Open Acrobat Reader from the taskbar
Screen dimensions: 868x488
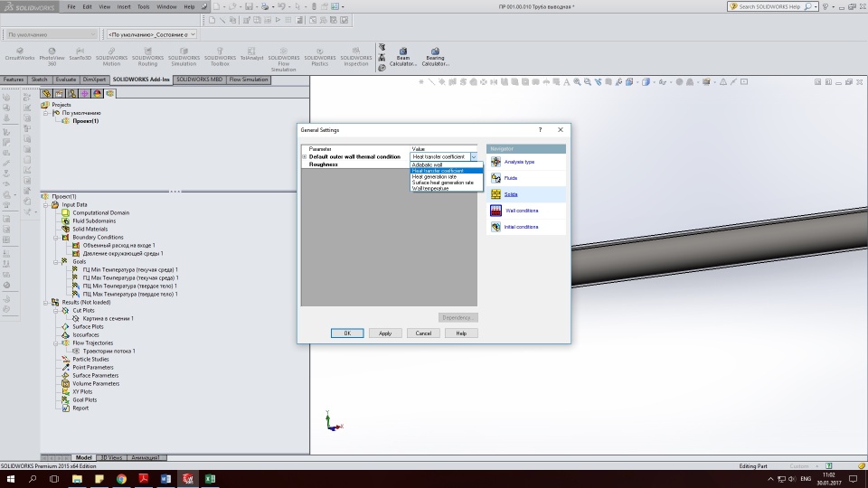click(144, 479)
